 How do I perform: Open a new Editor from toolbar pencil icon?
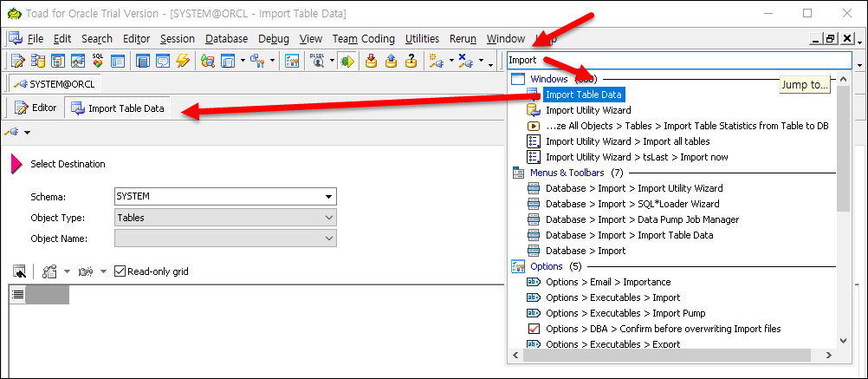(17, 61)
